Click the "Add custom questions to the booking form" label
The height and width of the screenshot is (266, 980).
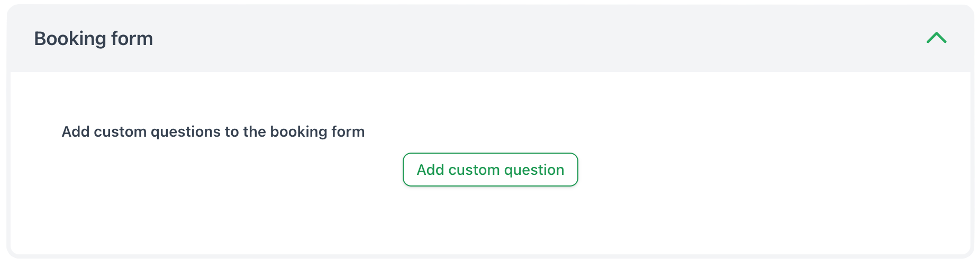[213, 131]
